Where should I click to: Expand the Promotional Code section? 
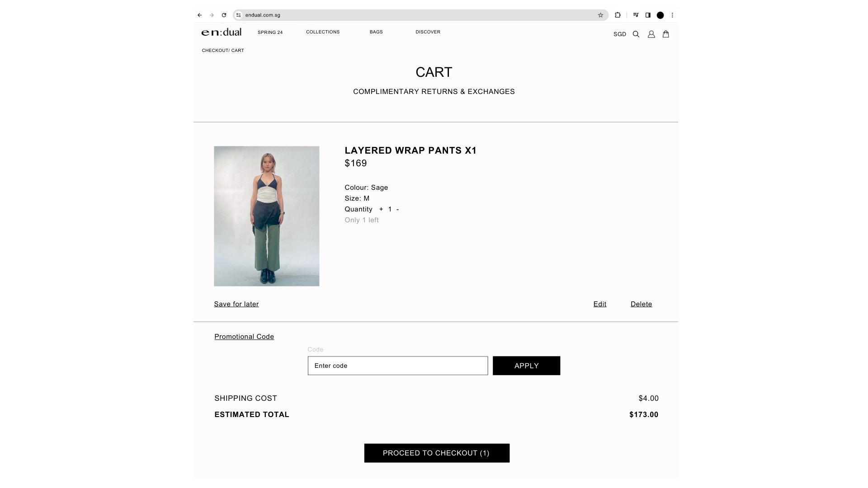244,337
